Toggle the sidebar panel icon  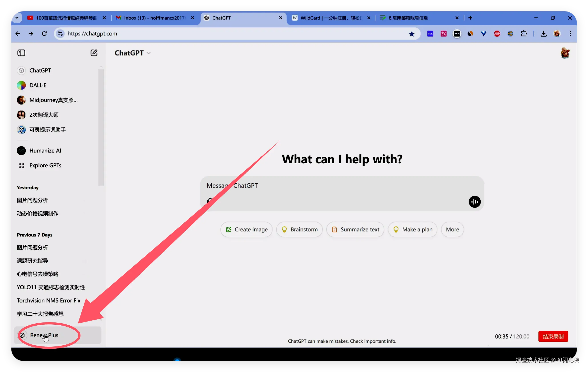coord(21,53)
